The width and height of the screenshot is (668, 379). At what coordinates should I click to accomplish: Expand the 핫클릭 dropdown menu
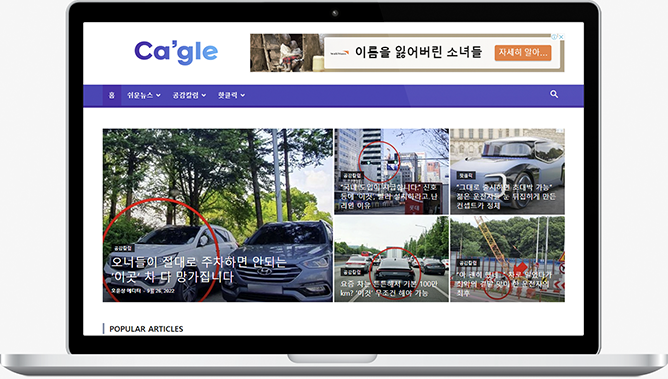[x=231, y=95]
